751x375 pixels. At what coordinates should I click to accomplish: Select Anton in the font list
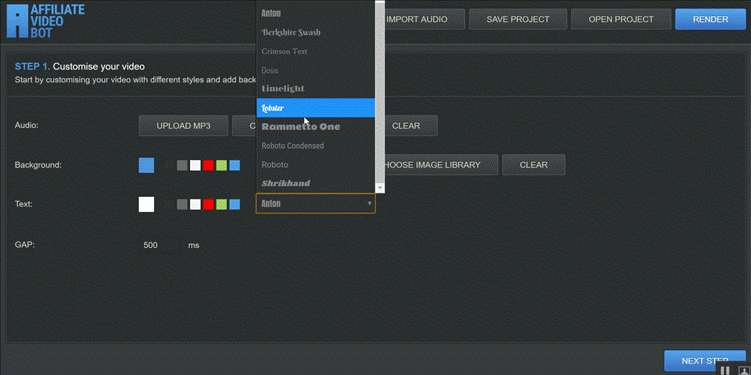pyautogui.click(x=316, y=13)
